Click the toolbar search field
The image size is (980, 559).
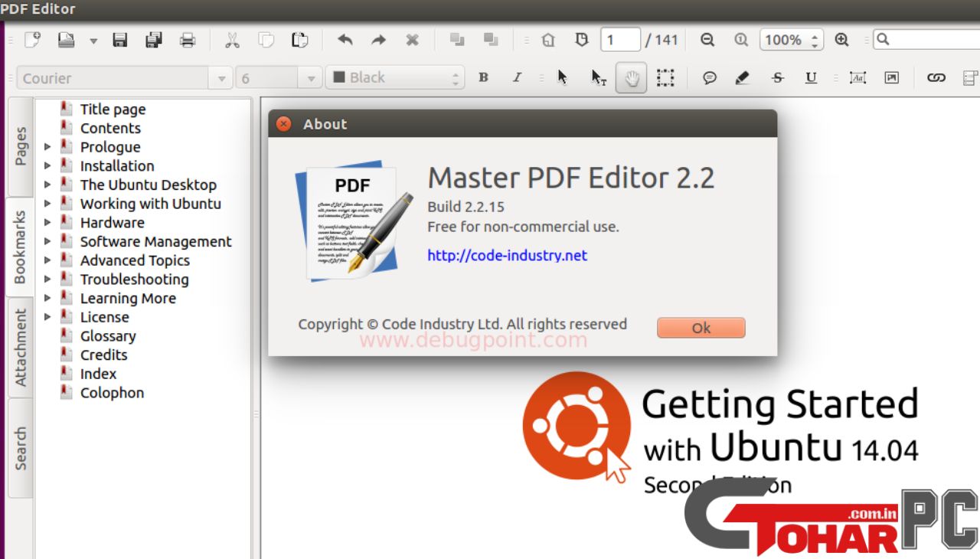(926, 40)
